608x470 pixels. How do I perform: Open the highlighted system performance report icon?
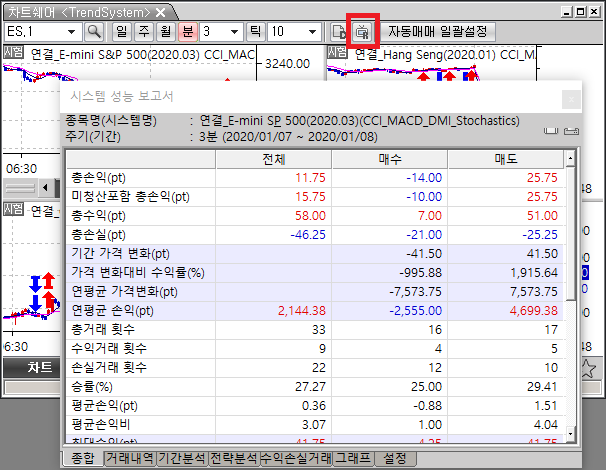pos(363,31)
